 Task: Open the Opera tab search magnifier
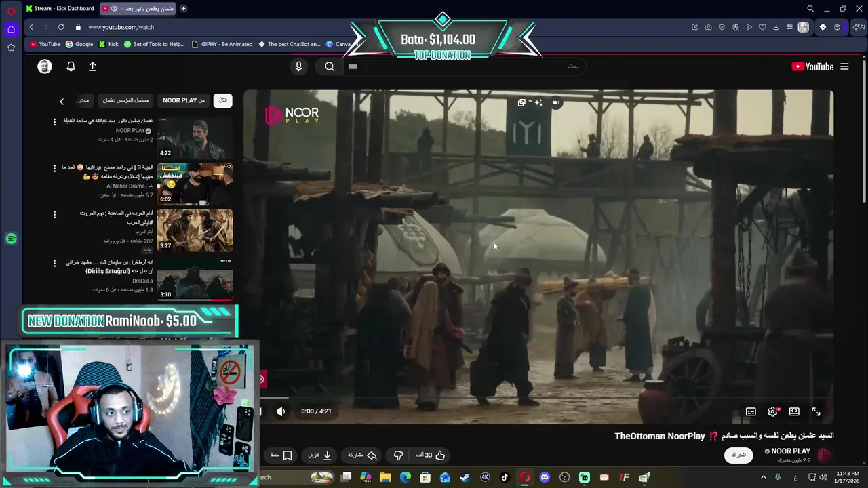810,9
